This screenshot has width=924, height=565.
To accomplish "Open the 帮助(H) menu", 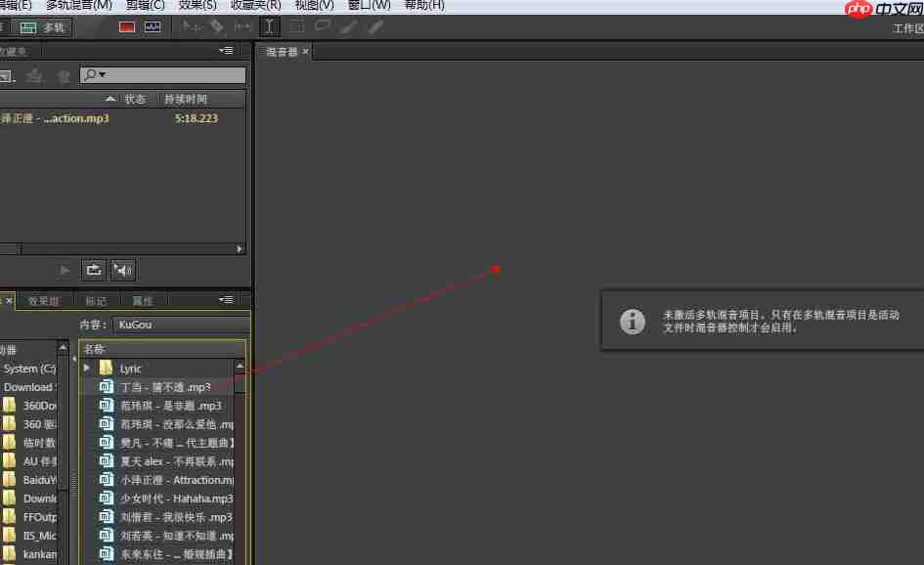I will click(424, 5).
